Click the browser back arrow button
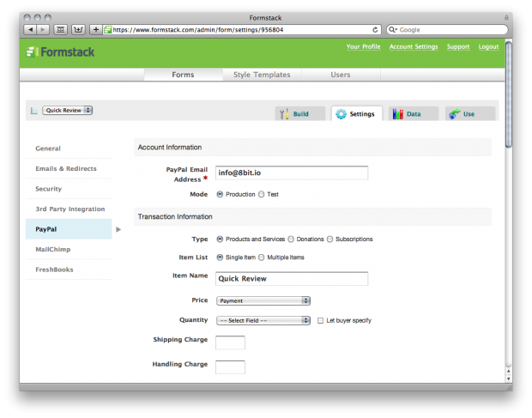Image resolution: width=532 pixels, height=418 pixels. (x=30, y=29)
